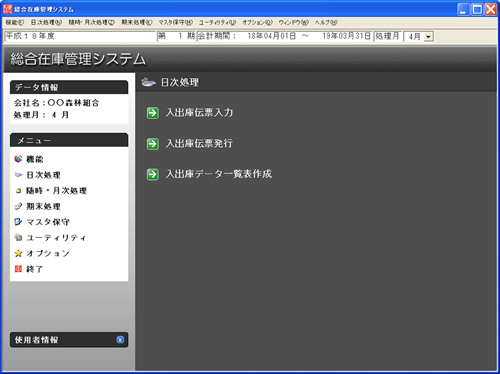The image size is (500, 374).
Task: Select オプション in sidebar menu
Action: click(48, 253)
